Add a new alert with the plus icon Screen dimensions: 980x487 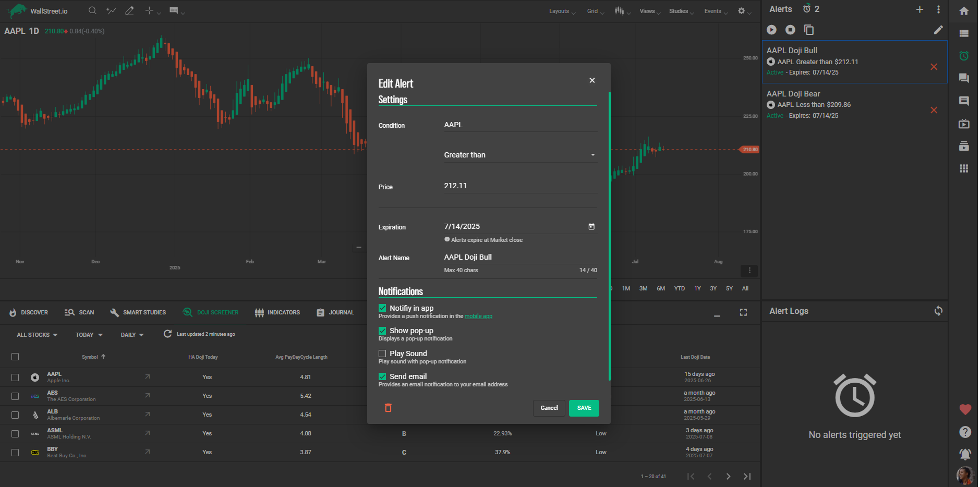pyautogui.click(x=919, y=9)
